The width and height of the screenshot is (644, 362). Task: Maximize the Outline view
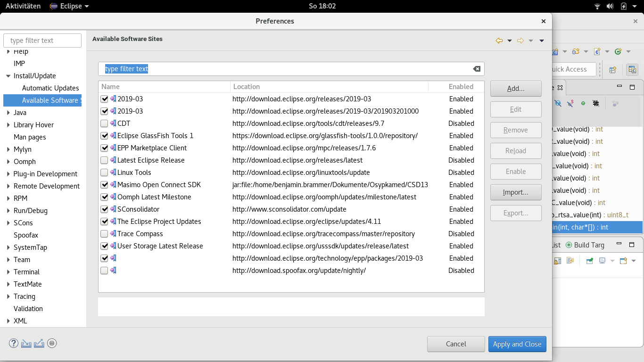click(x=632, y=87)
